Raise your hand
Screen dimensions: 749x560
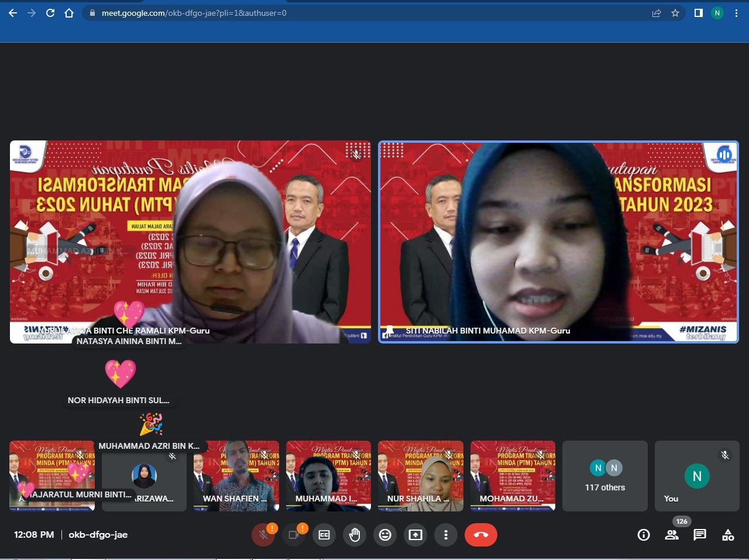tap(355, 535)
